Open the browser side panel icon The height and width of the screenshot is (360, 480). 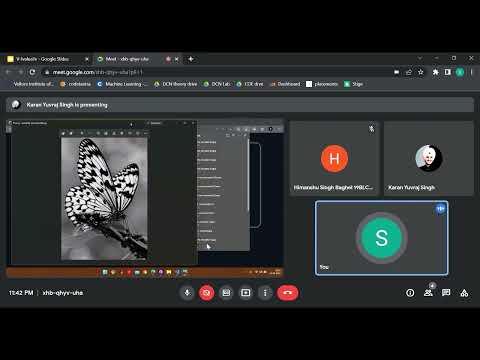pos(448,72)
